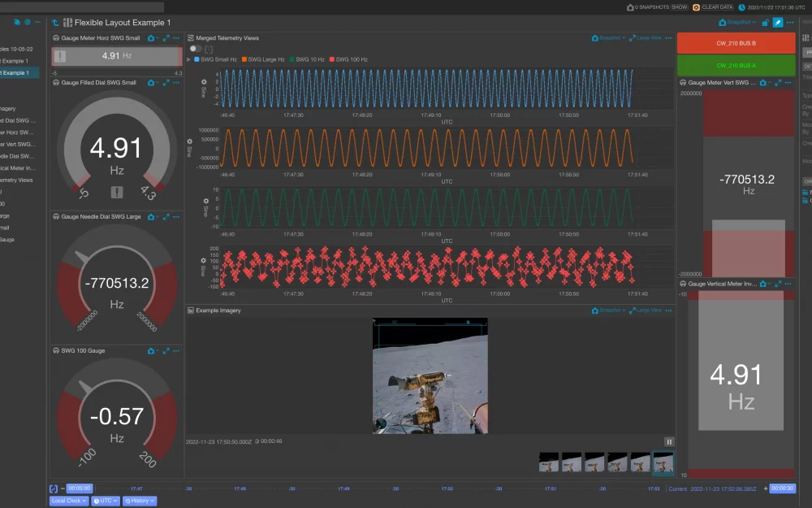Viewport: 812px width, 508px height.
Task: Click the navigate-up arrow beside layout title
Action: coord(55,23)
